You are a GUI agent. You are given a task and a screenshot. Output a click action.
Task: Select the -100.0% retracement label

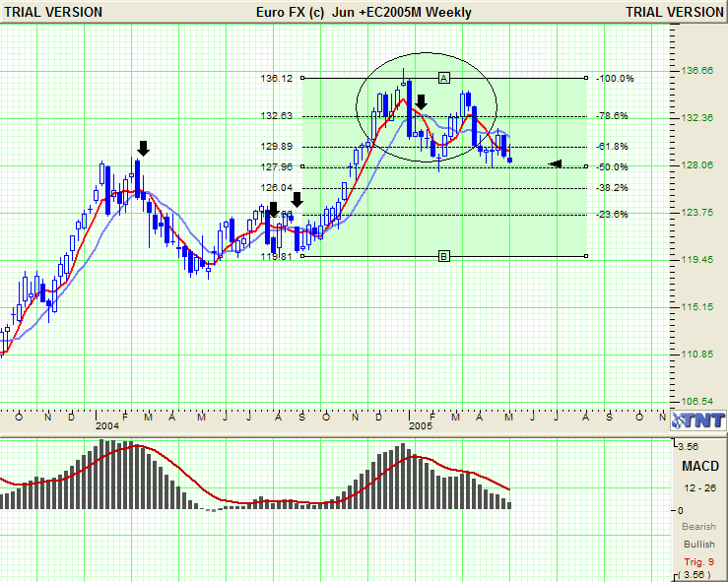pyautogui.click(x=615, y=79)
